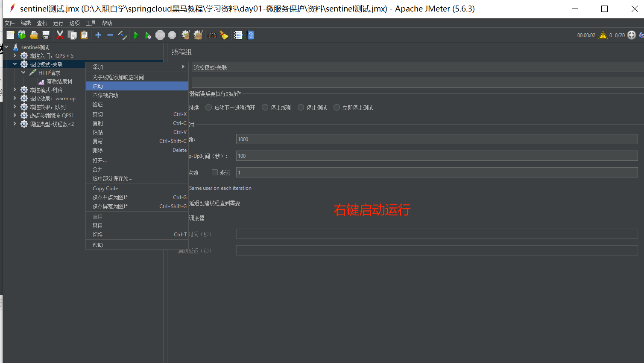Viewport: 644px width, 363px height.
Task: Expand the 流控效果 队列 node
Action: (15, 107)
